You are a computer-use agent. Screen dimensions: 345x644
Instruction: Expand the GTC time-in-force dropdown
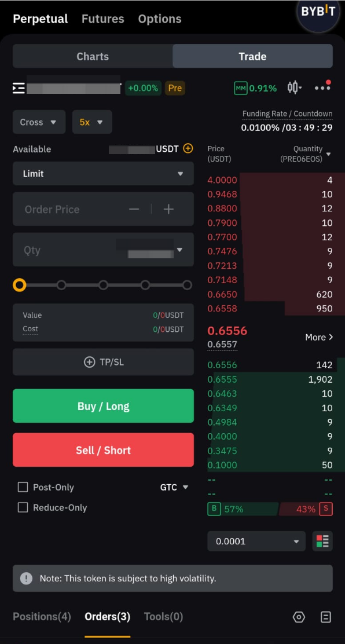pos(174,488)
